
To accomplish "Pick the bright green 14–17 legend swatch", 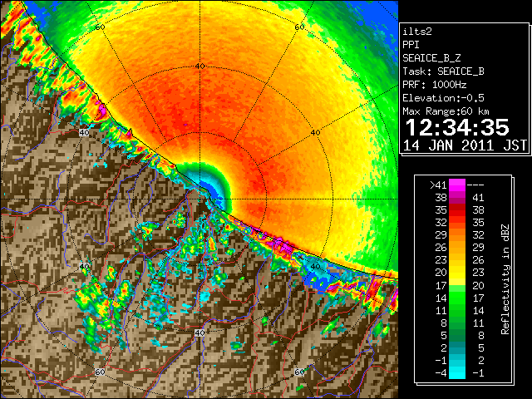I will [457, 298].
